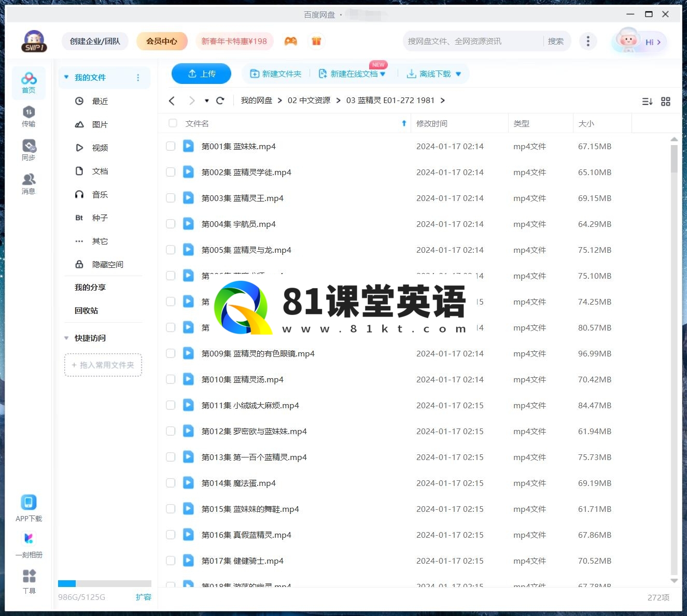Click the gift box icon
The height and width of the screenshot is (616, 687).
pyautogui.click(x=316, y=41)
